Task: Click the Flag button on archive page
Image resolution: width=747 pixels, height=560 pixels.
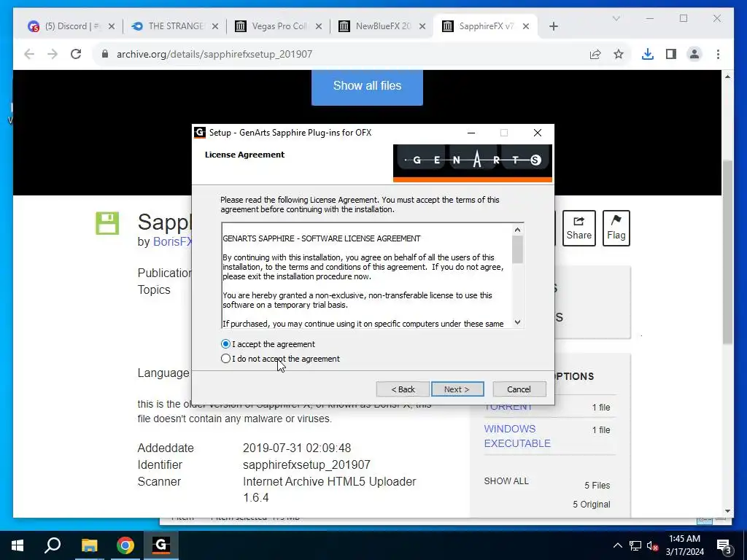Action: point(616,228)
